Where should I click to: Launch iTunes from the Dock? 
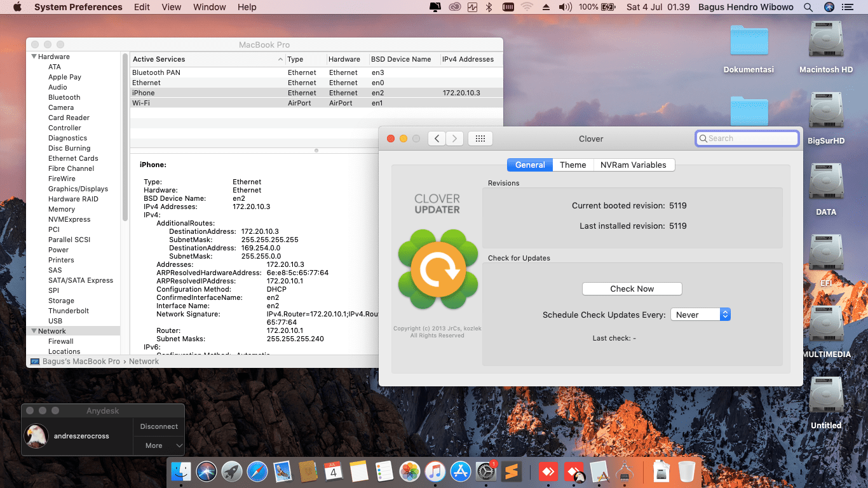point(435,471)
